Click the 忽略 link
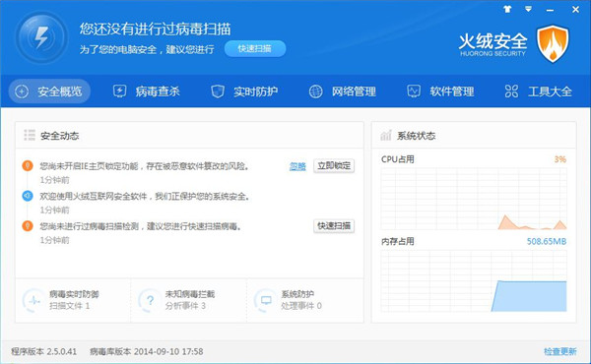 coord(297,166)
